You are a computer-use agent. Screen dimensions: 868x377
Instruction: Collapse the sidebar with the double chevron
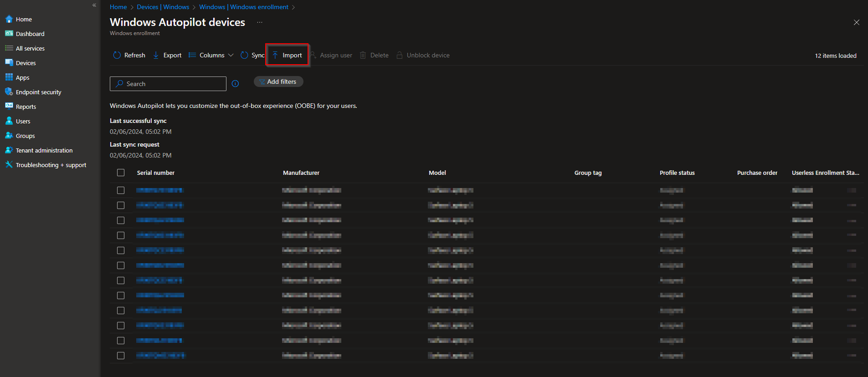tap(94, 5)
